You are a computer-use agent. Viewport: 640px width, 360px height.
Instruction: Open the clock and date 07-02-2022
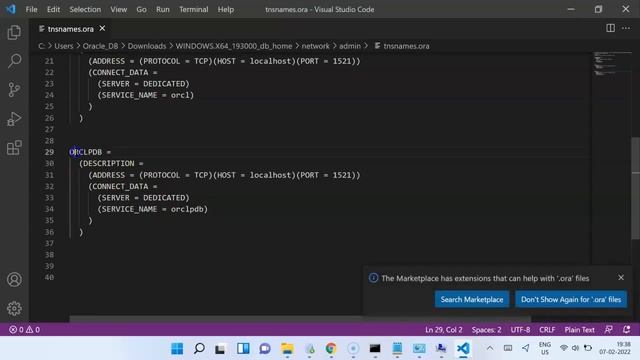point(615,348)
